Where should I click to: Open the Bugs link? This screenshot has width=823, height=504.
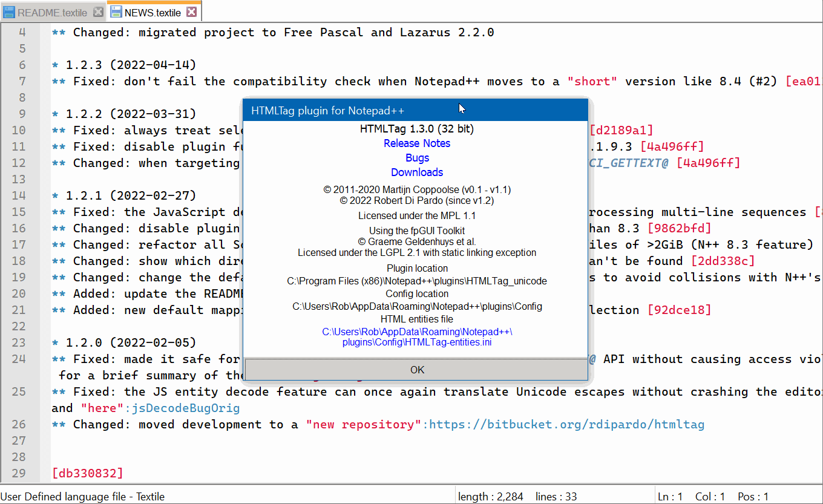coord(417,158)
